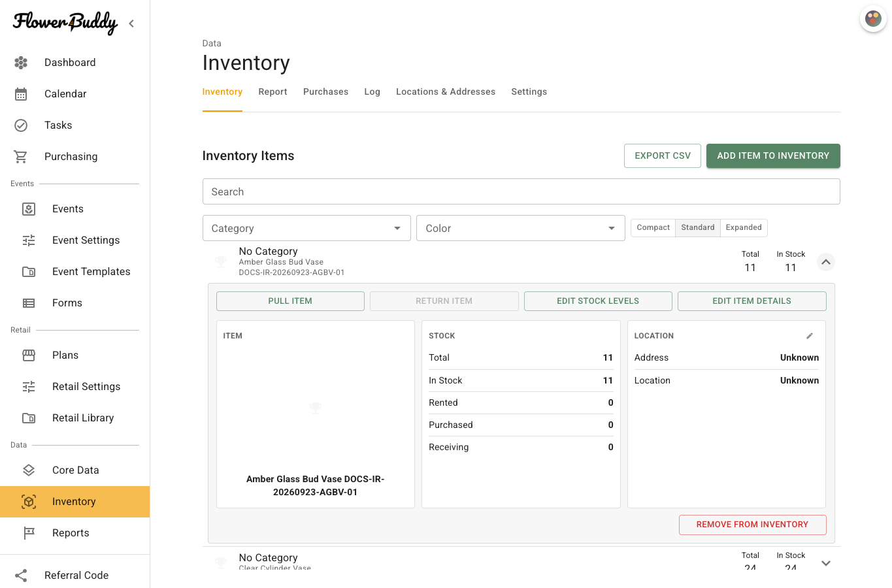Click Edit Item Details button

tap(752, 301)
